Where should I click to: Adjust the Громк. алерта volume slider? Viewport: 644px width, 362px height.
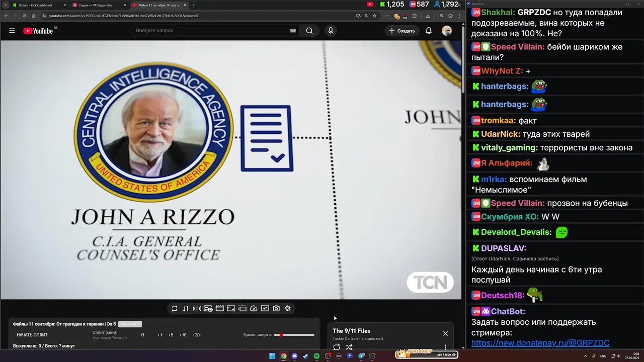[x=294, y=335]
